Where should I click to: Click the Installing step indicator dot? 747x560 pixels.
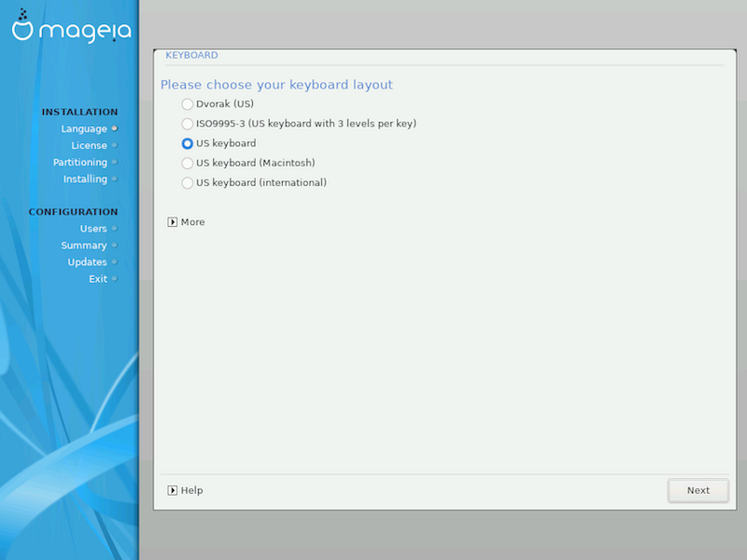tap(114, 179)
